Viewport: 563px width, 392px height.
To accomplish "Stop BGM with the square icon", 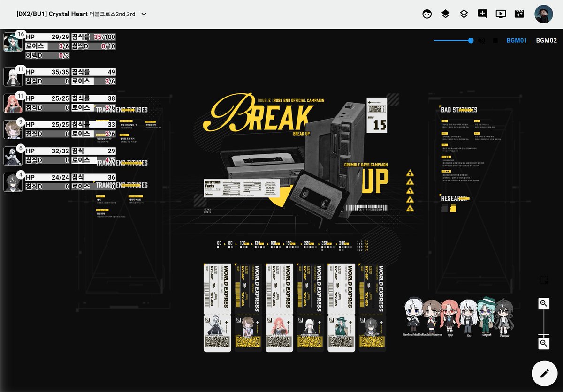I will tap(495, 41).
